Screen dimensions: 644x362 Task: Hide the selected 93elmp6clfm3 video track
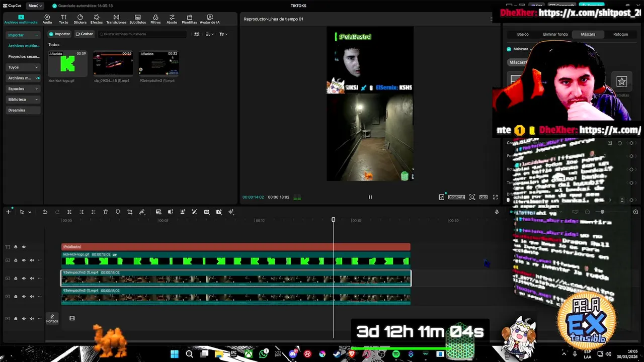pyautogui.click(x=24, y=278)
